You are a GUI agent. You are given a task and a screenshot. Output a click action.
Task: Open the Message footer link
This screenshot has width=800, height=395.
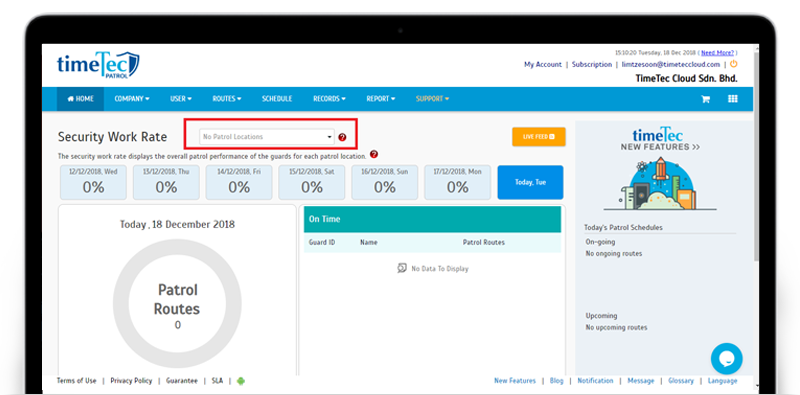point(641,381)
